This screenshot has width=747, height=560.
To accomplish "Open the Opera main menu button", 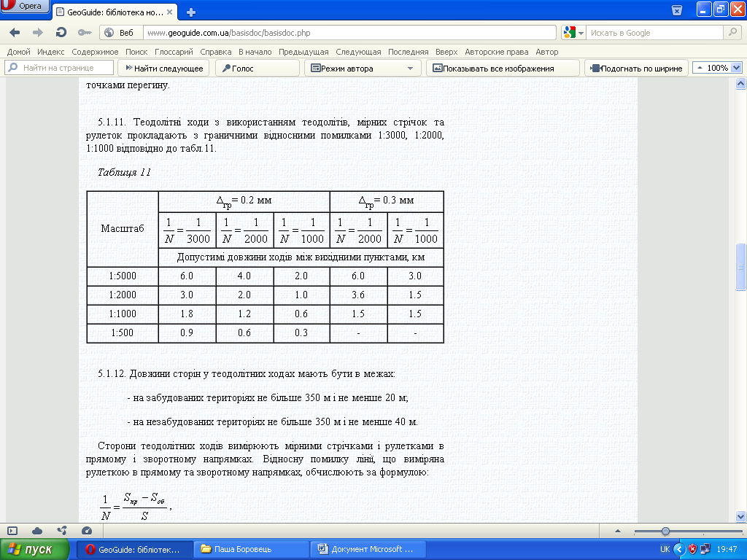I will [x=25, y=6].
